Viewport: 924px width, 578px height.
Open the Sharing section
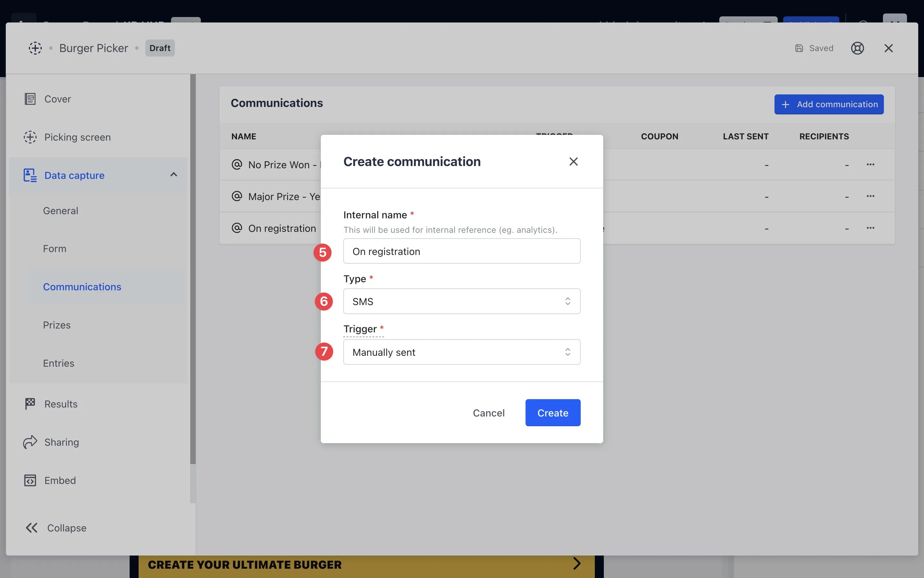pyautogui.click(x=98, y=442)
